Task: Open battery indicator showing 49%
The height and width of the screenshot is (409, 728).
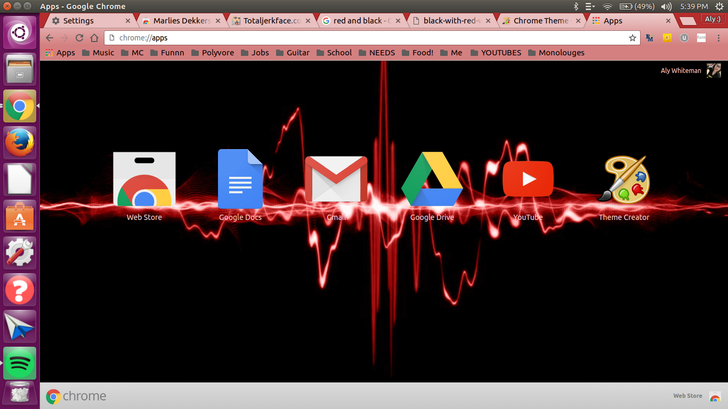Action: pos(637,6)
